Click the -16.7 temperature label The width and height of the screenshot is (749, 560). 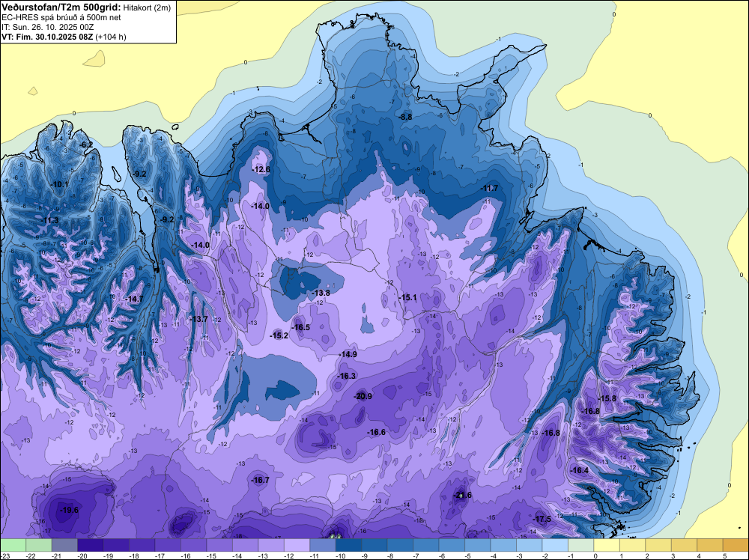[260, 481]
